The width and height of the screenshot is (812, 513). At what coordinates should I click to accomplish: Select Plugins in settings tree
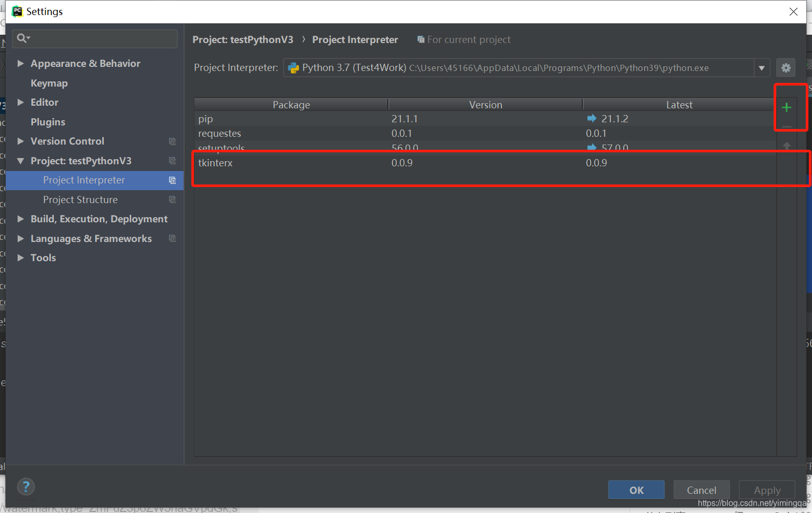pyautogui.click(x=48, y=122)
